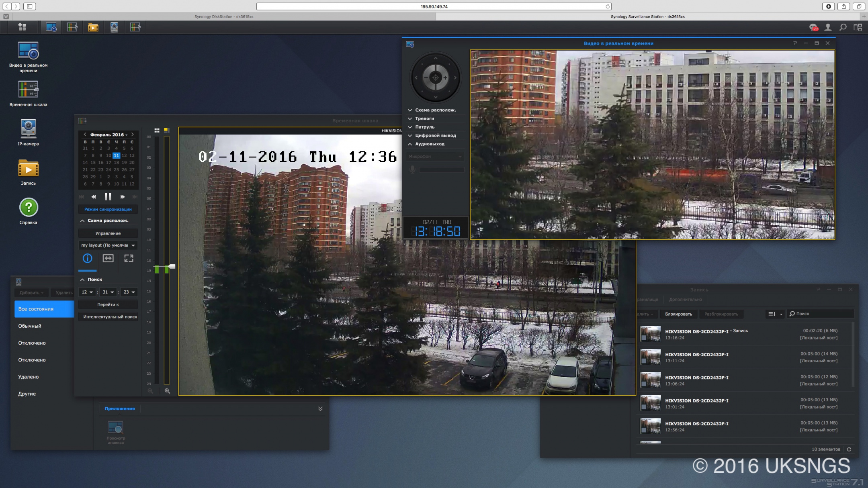Open Recording app in the taskbar
Viewport: 868px width, 488px height.
(x=93, y=27)
